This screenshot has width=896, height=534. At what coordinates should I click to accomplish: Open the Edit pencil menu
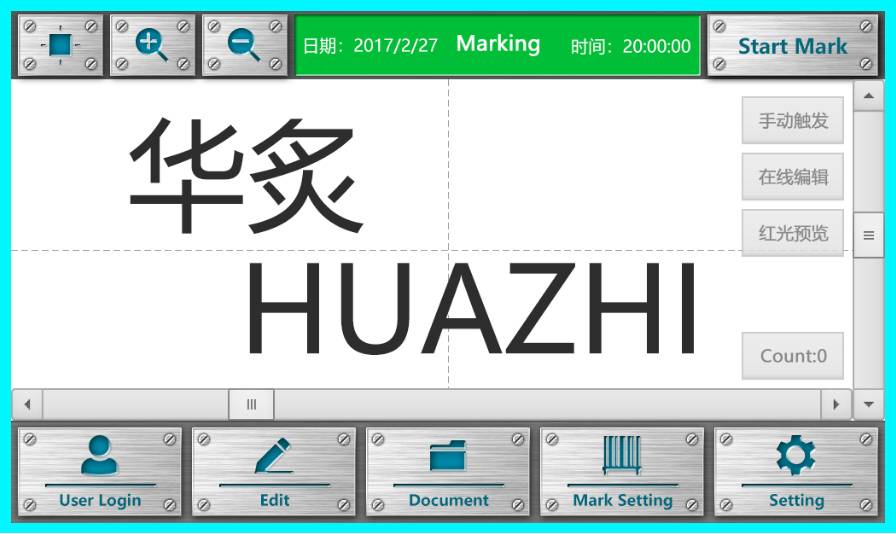tap(274, 471)
